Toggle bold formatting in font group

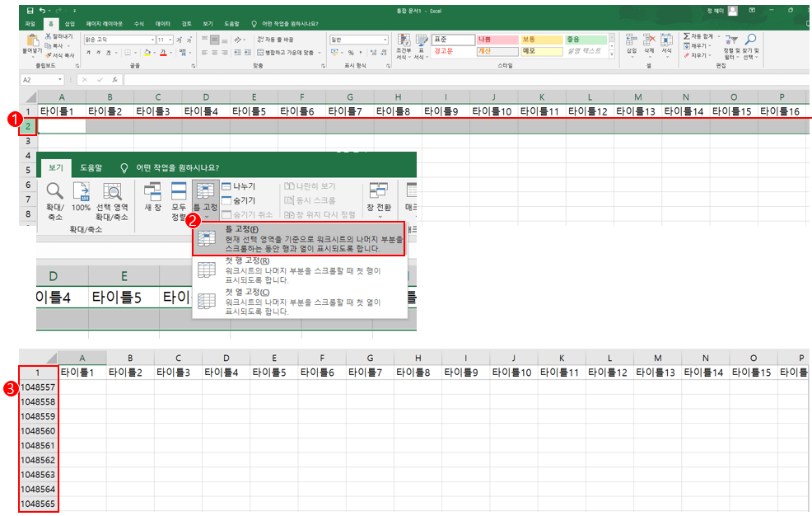(89, 52)
